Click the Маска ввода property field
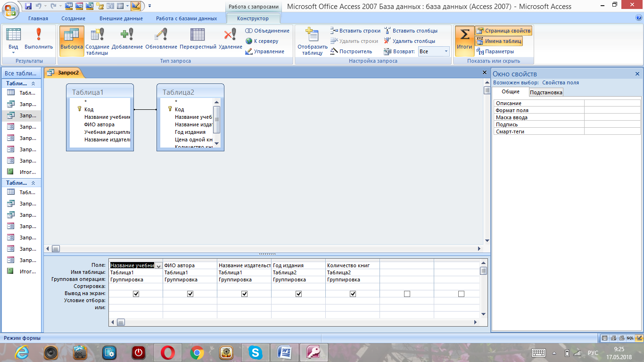This screenshot has height=362, width=644. [x=612, y=117]
